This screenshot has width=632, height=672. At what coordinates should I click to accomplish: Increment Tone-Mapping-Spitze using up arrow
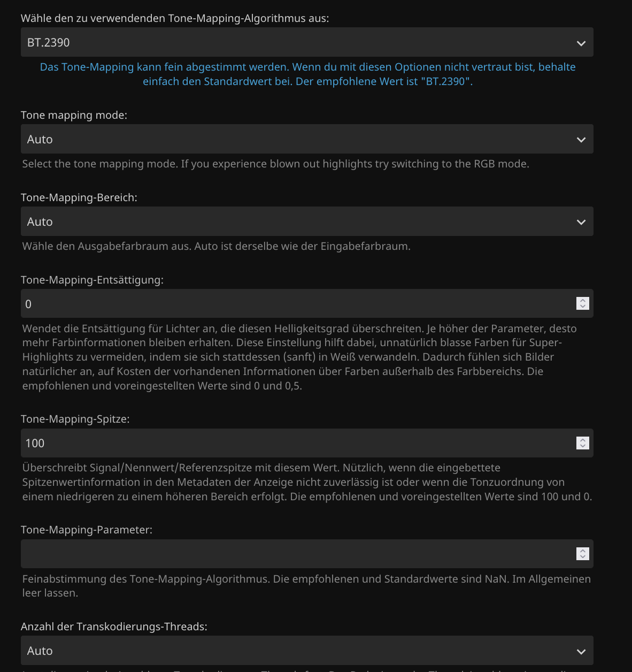[x=583, y=440]
